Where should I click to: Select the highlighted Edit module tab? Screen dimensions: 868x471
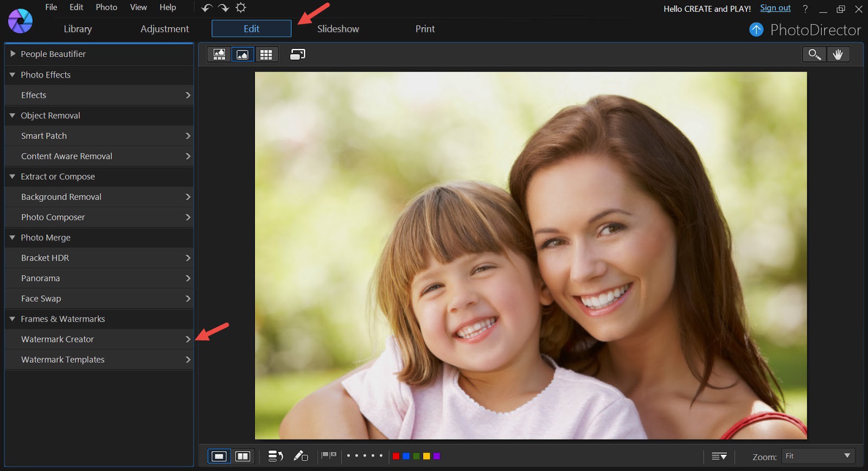click(x=251, y=29)
